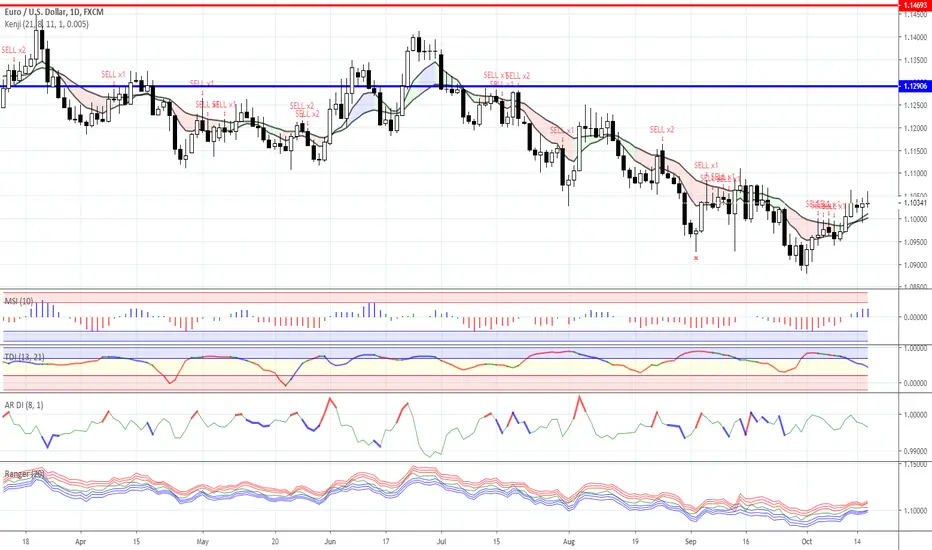Click the 18 date label on time axis

26,542
